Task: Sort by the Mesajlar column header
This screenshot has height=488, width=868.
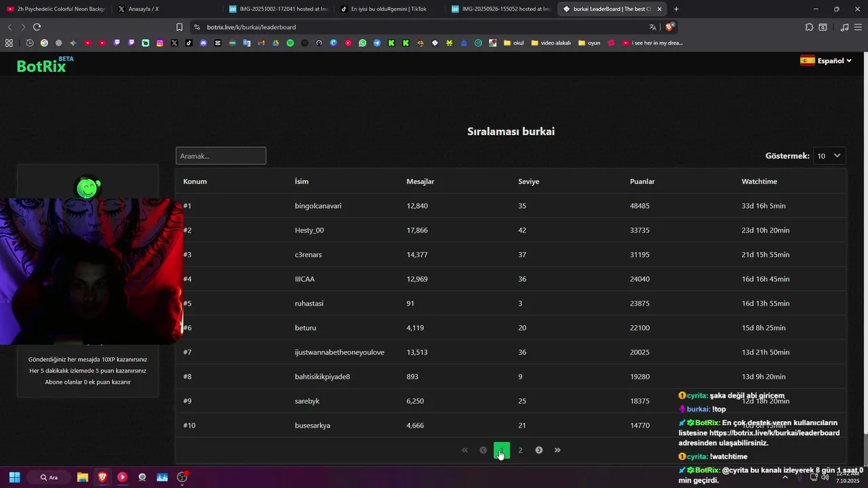Action: coord(420,182)
